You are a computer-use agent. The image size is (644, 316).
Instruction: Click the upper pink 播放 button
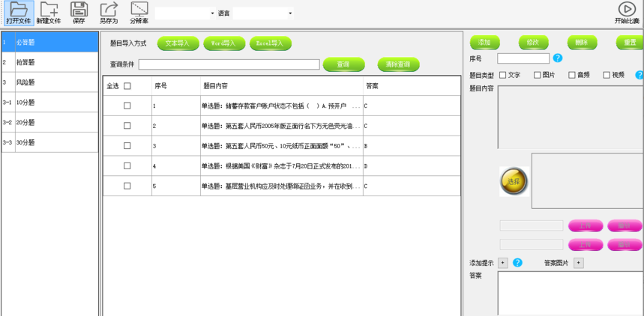point(625,225)
